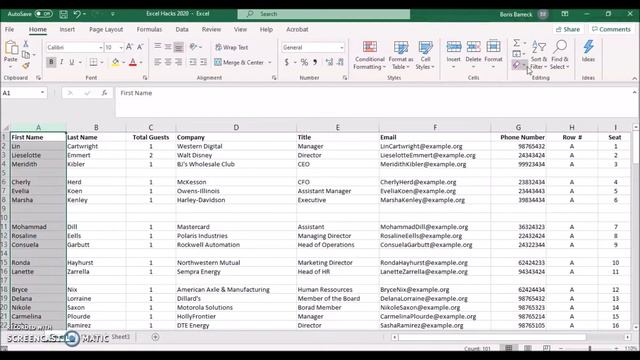
Task: Toggle Italic formatting
Action: click(x=61, y=62)
